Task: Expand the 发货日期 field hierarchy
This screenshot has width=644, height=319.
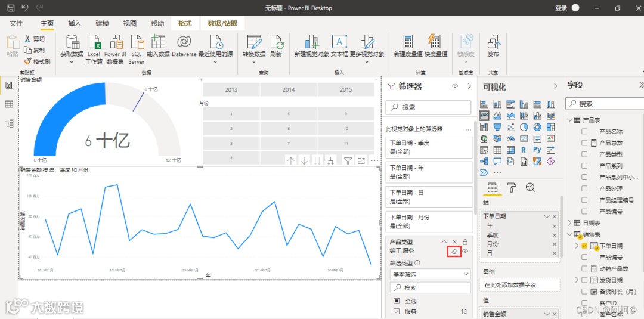Action: click(x=576, y=280)
